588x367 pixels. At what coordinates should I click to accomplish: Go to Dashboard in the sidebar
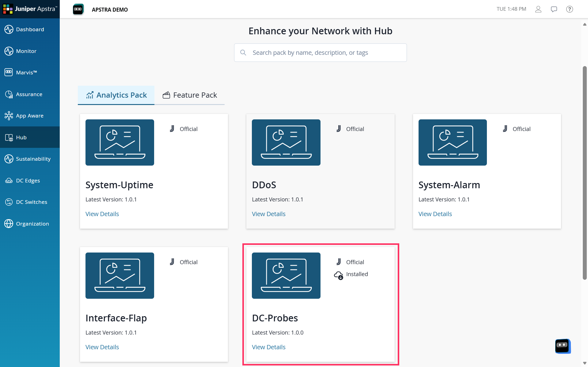pyautogui.click(x=30, y=29)
